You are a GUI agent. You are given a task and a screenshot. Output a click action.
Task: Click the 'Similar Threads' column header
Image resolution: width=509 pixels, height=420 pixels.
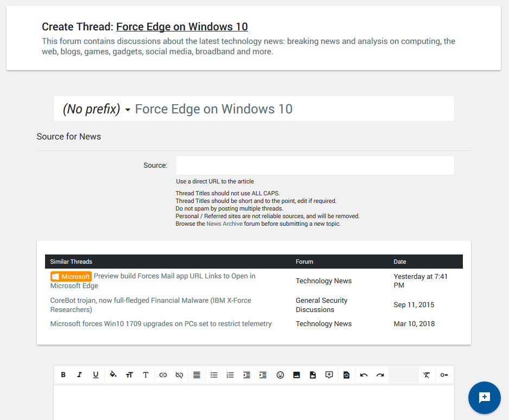[x=71, y=262]
